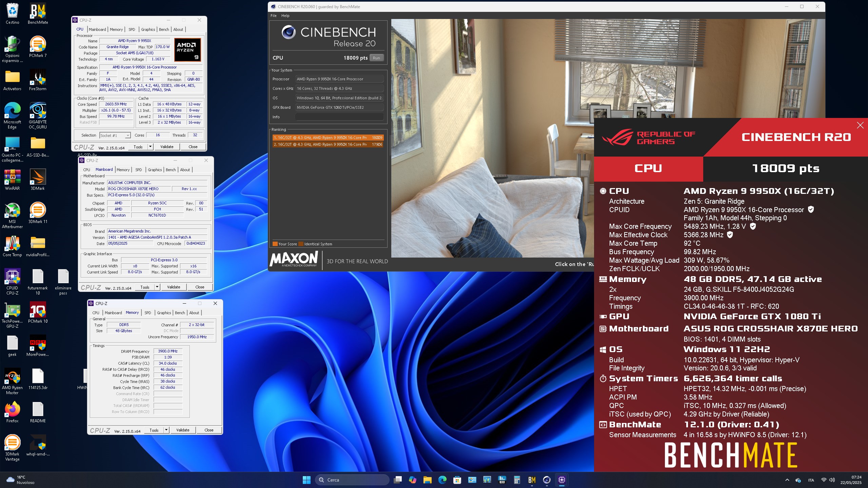This screenshot has width=868, height=488.
Task: Click Validate in Memory CPU-Z window
Action: point(183,430)
